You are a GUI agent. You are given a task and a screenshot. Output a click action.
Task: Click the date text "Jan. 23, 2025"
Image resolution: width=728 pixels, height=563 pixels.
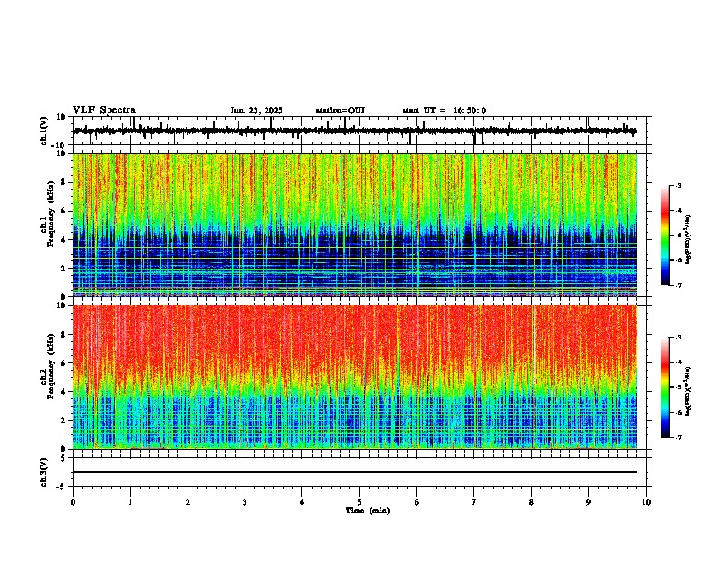(256, 110)
